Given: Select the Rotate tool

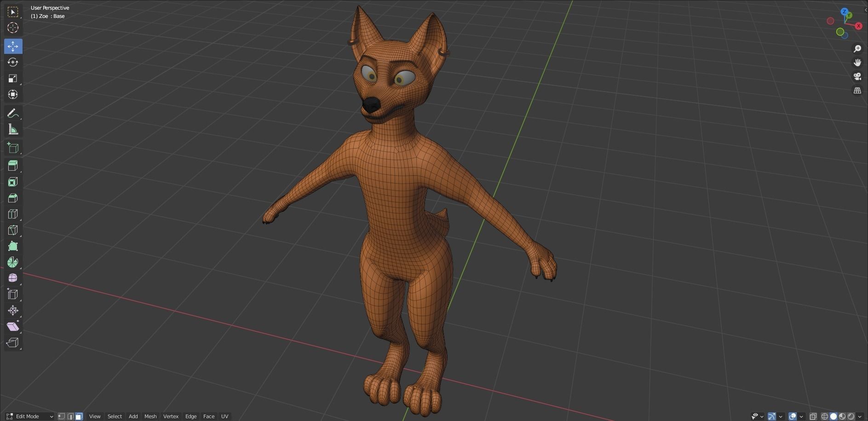Looking at the screenshot, I should pos(13,62).
